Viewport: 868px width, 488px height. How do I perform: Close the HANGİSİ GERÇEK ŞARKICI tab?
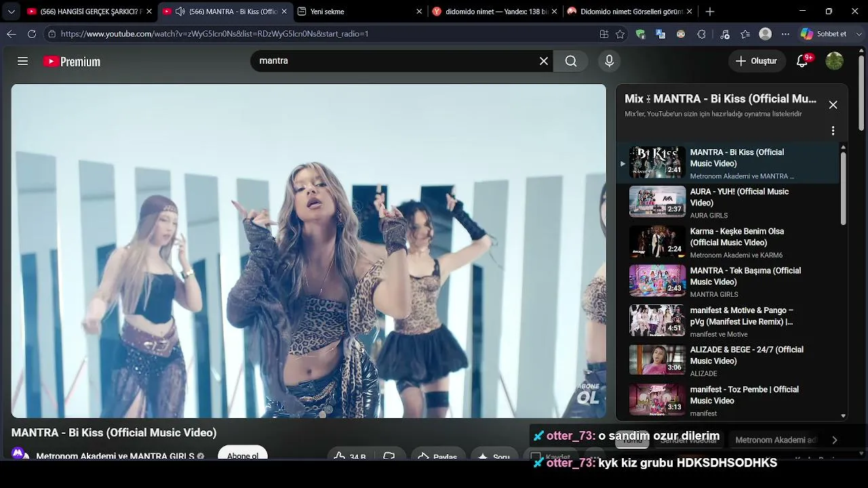pyautogui.click(x=149, y=12)
